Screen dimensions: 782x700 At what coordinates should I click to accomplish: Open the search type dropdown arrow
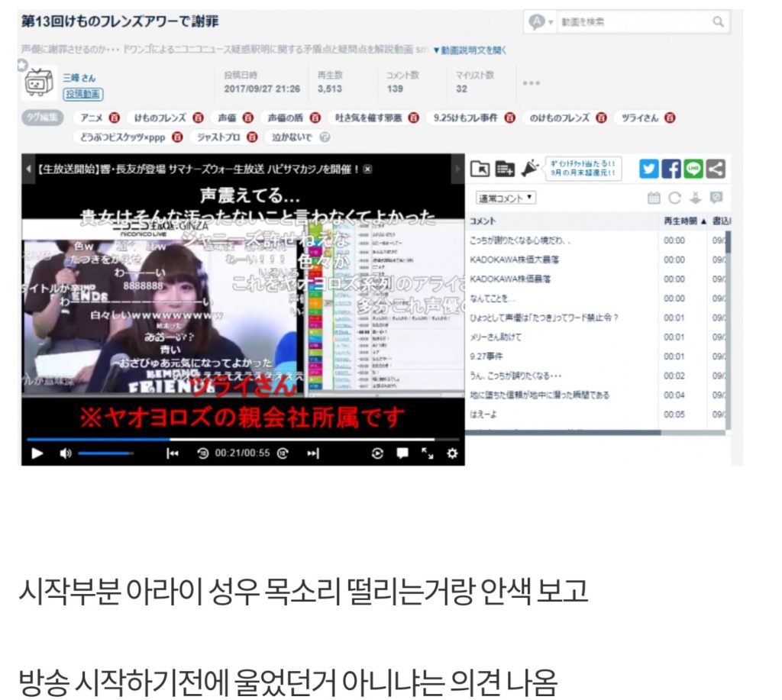(x=550, y=22)
